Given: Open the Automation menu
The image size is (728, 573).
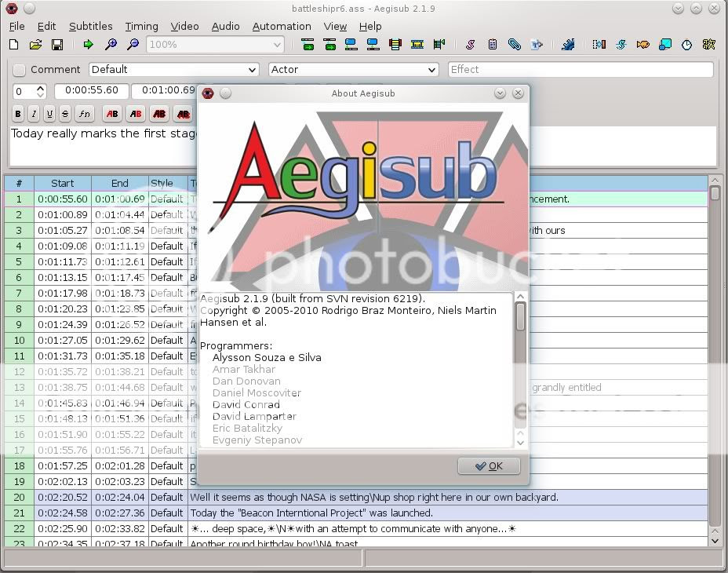Looking at the screenshot, I should pyautogui.click(x=282, y=27).
